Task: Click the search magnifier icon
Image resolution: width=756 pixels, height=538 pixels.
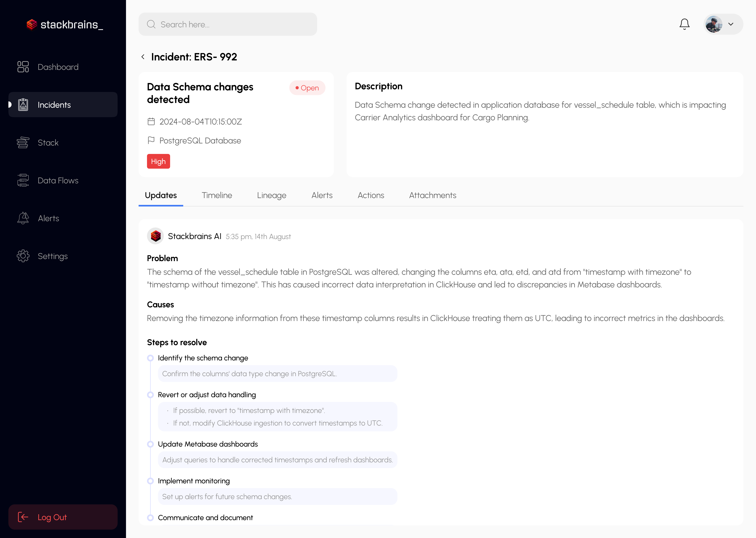Action: (151, 24)
